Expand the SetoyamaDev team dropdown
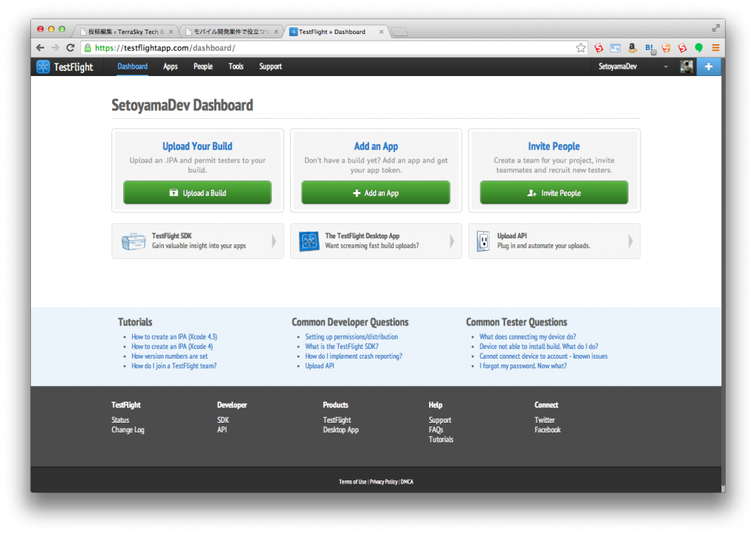 coord(666,66)
